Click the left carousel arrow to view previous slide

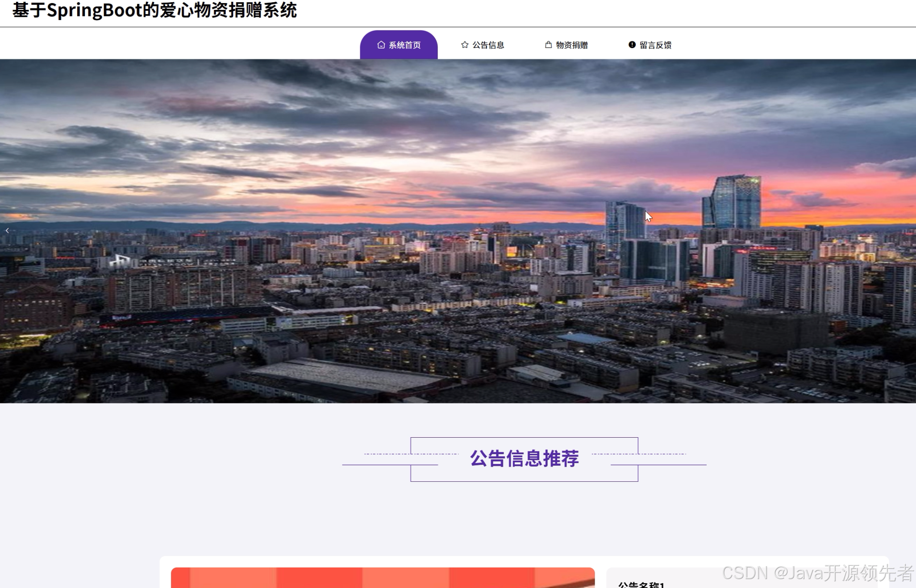[x=7, y=230]
